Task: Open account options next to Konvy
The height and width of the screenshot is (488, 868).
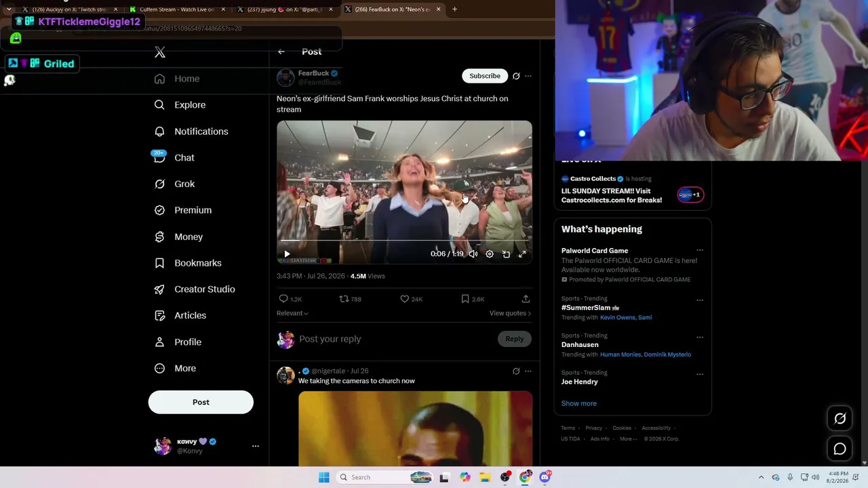Action: click(x=256, y=446)
